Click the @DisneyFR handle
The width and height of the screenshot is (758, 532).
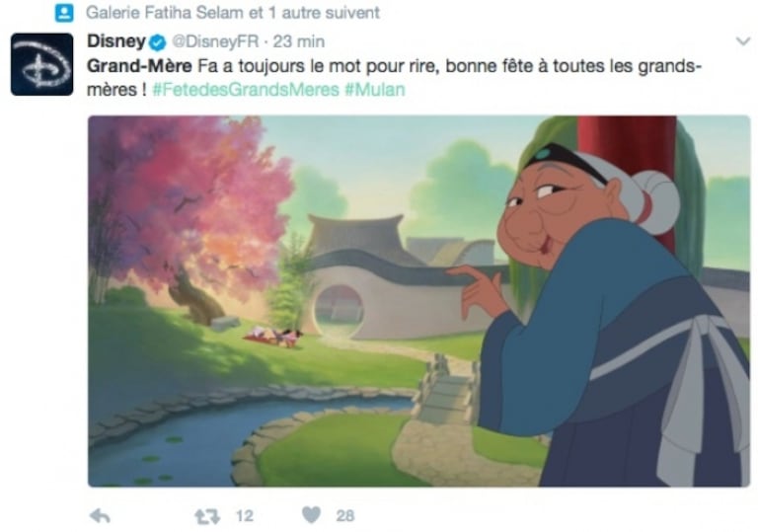(x=215, y=41)
